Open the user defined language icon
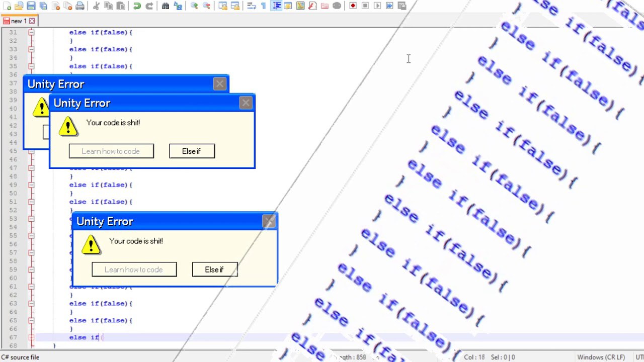Screen dimensions: 644x362 pyautogui.click(x=288, y=6)
